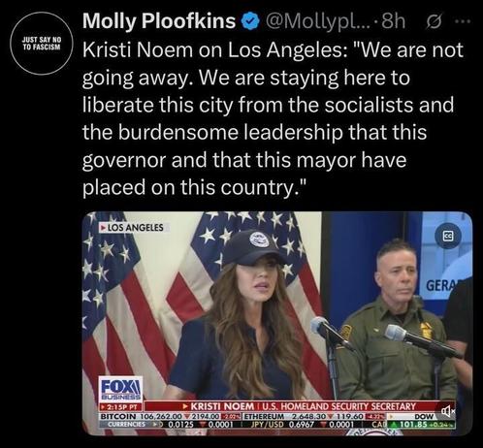Screen dimensions: 483x448
Task: Click the @Mollypl... handle
Action: tap(317, 21)
